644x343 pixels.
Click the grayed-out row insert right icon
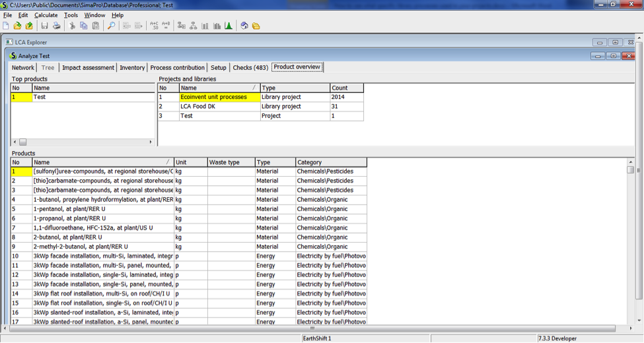pyautogui.click(x=139, y=26)
